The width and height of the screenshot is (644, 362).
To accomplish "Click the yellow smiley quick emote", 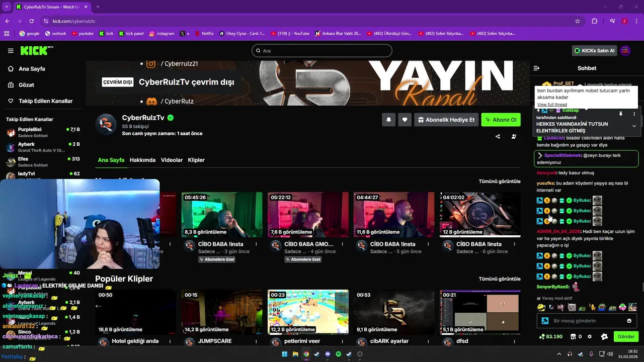I will [541, 307].
